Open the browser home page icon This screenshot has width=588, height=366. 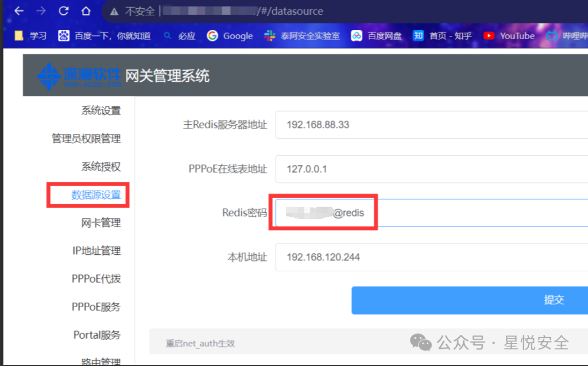86,11
